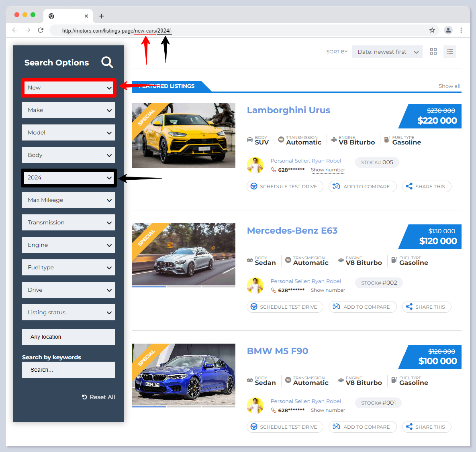Share the BMW M5 F90 listing
This screenshot has height=452, width=476.
coord(426,427)
